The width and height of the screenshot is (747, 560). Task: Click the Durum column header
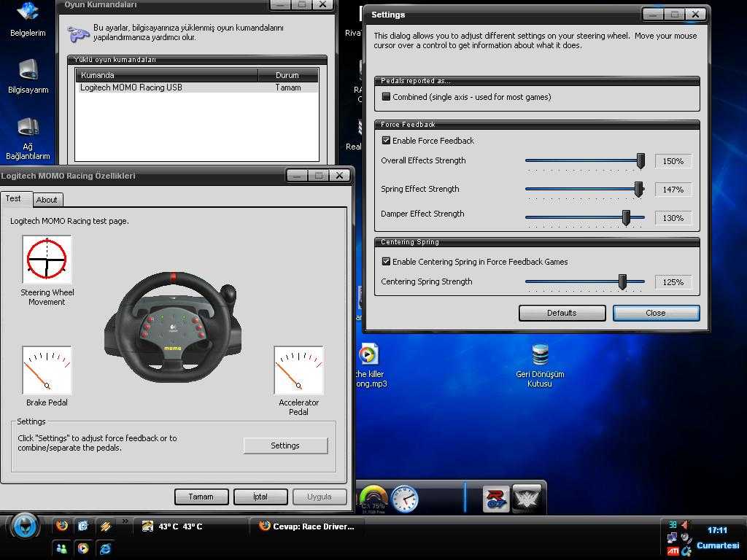point(287,75)
